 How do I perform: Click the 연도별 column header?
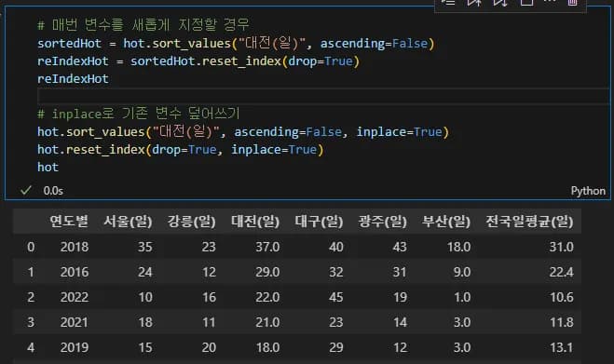tap(69, 222)
